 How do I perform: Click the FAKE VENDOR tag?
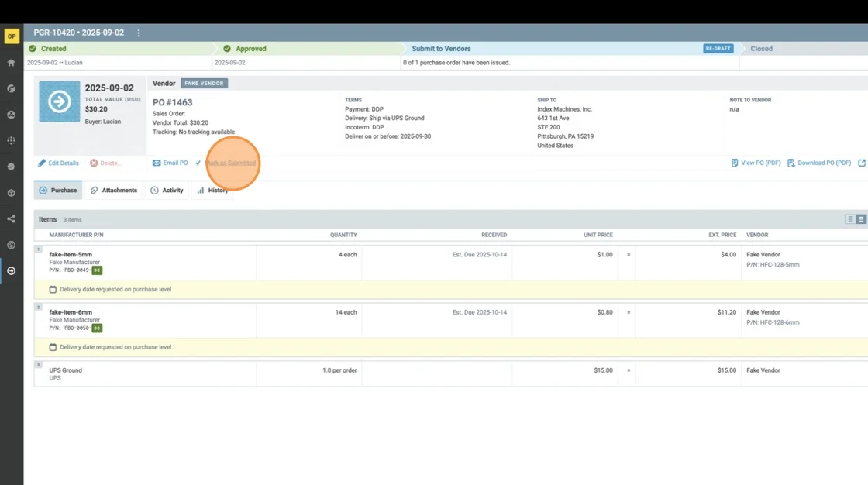click(204, 84)
